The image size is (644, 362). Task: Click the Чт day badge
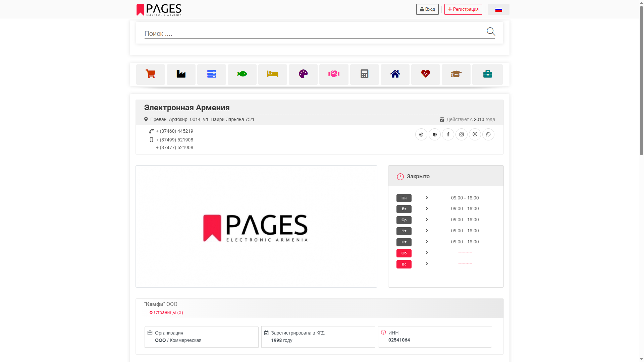pyautogui.click(x=404, y=231)
